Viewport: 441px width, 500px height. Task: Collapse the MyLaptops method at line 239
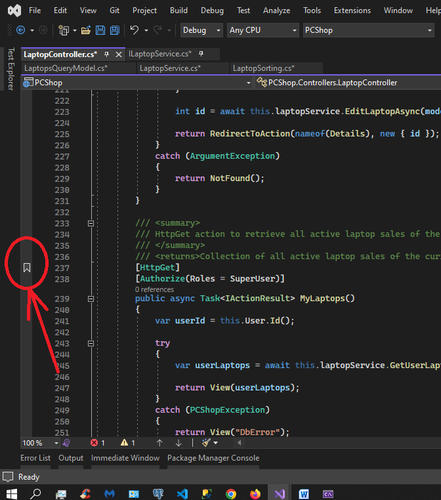coord(91,299)
